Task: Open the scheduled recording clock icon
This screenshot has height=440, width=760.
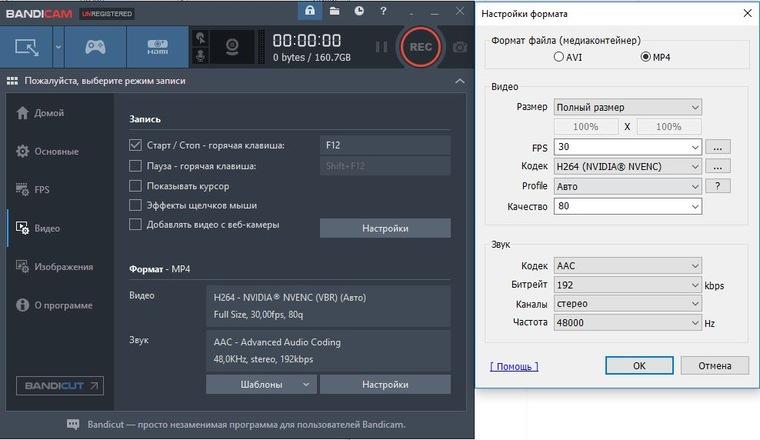Action: 359,11
